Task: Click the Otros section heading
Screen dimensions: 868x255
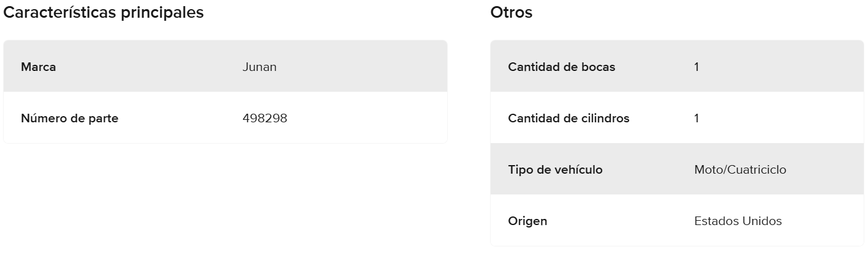Action: click(511, 12)
